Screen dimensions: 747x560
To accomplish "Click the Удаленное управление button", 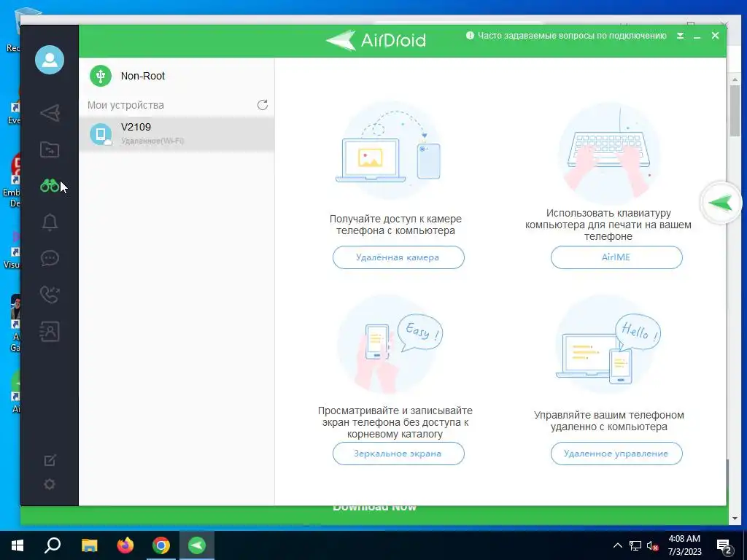I will (616, 454).
